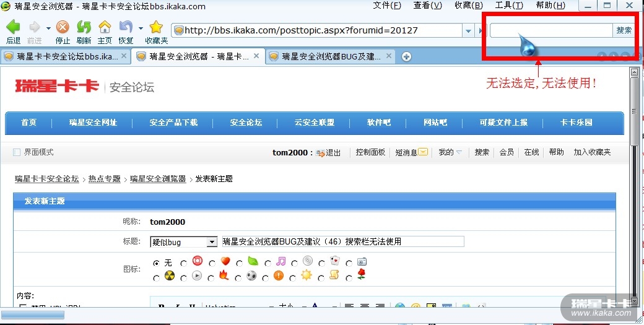Screen dimensions: 644x325
Task: Expand the address bar URL dropdown
Action: 468,30
